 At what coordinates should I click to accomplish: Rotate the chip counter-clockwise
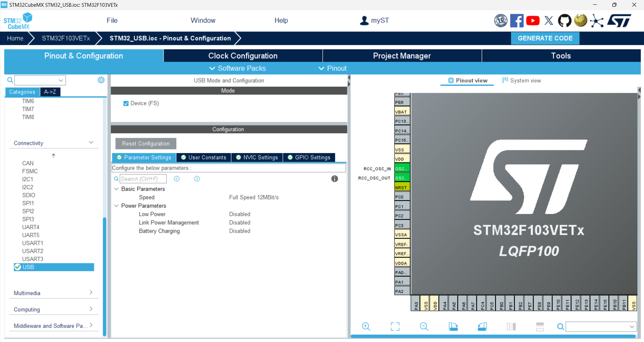pyautogui.click(x=482, y=327)
